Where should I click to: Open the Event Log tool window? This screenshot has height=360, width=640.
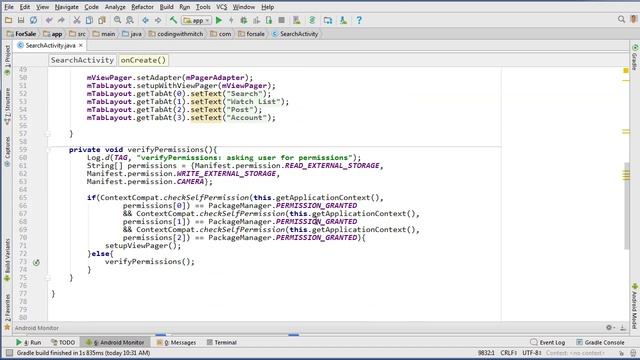coord(547,342)
